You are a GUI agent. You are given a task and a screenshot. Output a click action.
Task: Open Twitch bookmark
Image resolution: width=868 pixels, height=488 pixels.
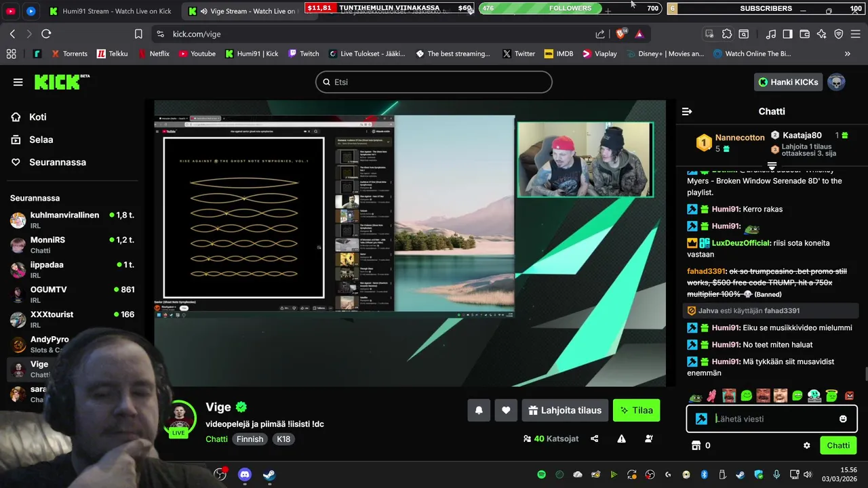click(303, 54)
